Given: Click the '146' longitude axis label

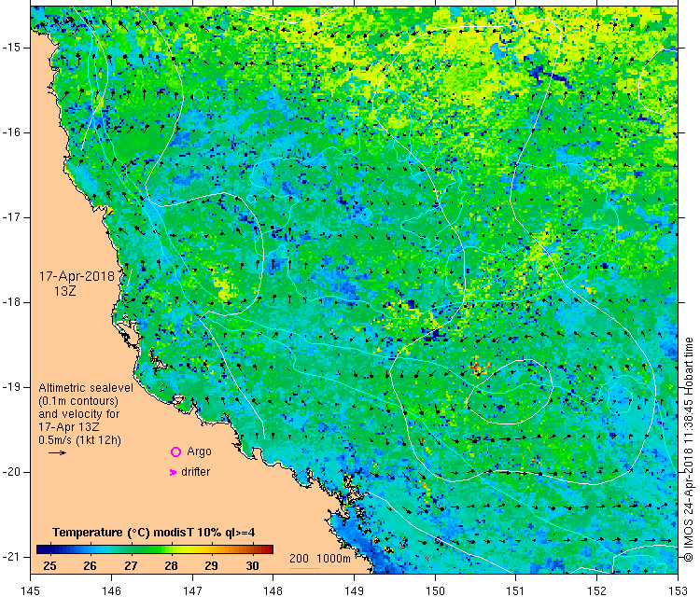Looking at the screenshot, I should tap(111, 590).
